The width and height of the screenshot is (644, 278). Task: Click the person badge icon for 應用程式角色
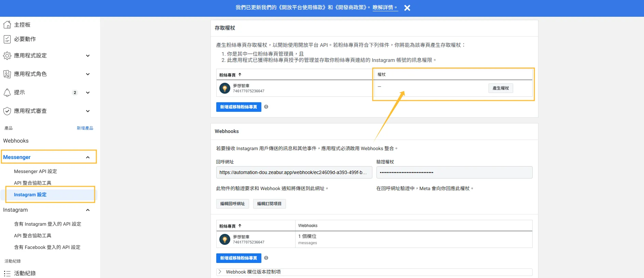(x=7, y=74)
